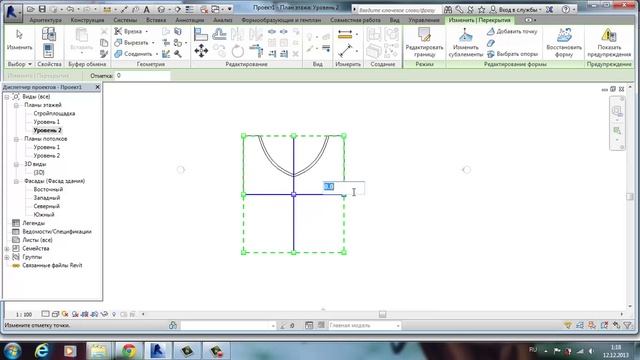
Task: Click the Trim/Extend tool icon
Action: coord(256,51)
